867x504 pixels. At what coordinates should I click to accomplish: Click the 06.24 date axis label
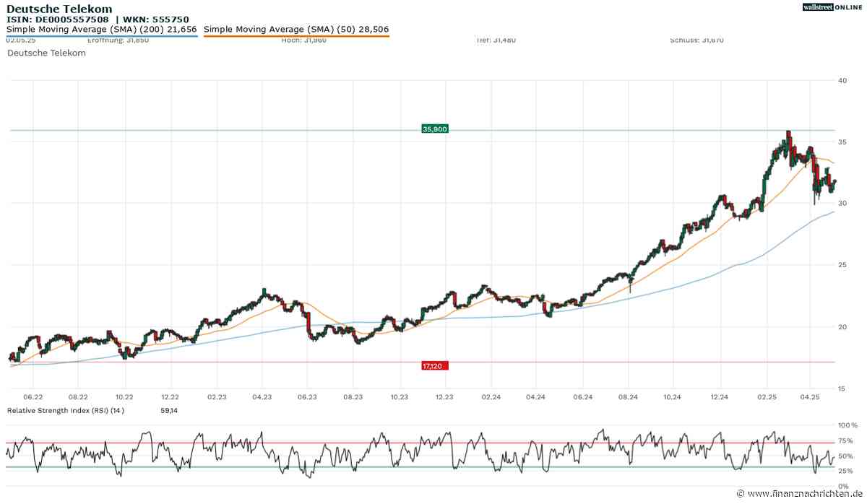tap(582, 396)
